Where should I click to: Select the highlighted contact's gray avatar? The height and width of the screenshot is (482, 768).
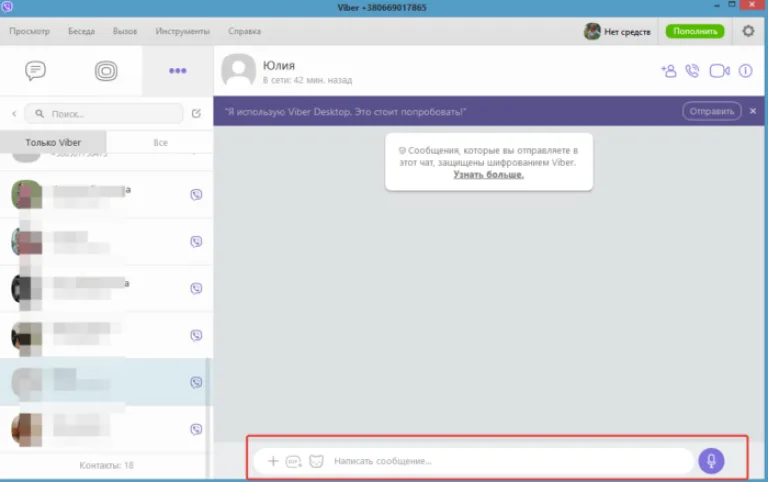(26, 383)
